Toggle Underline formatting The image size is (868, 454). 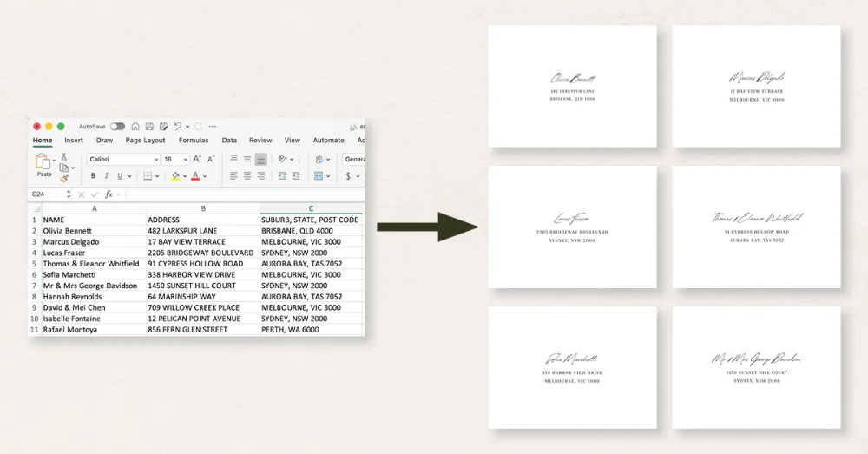120,176
